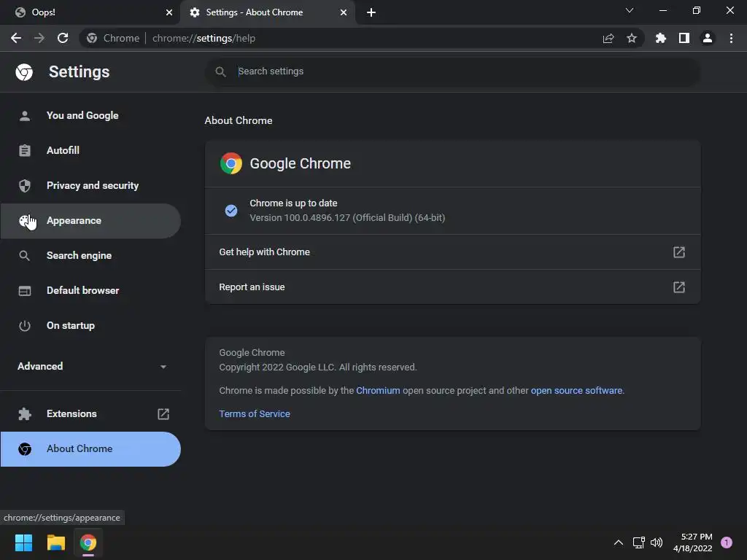The height and width of the screenshot is (560, 747).
Task: Select About Chrome in the sidebar
Action: point(90,449)
